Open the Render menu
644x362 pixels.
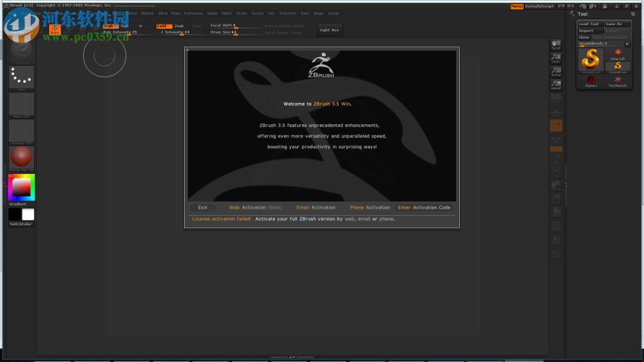pyautogui.click(x=213, y=13)
